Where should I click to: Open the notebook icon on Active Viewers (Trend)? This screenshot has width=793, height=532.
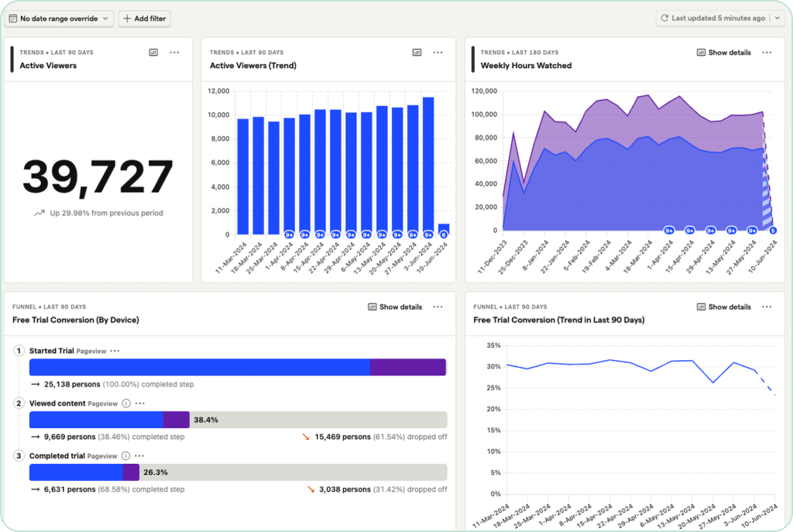[417, 52]
